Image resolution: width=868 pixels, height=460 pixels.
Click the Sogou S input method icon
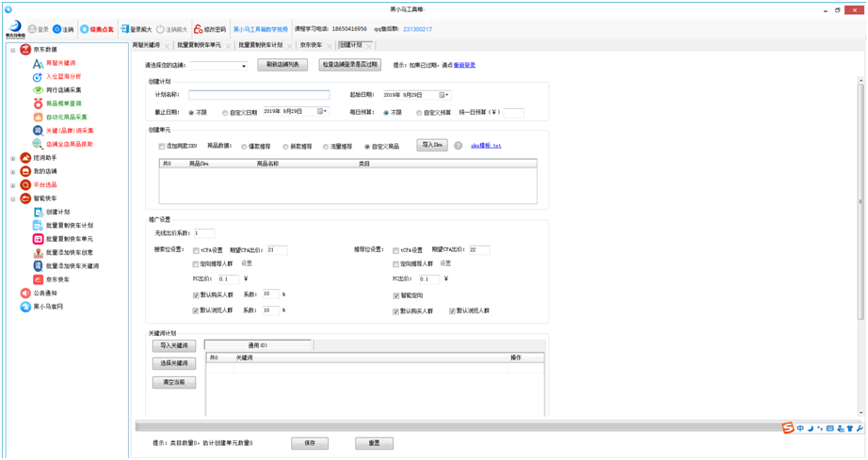[x=788, y=428]
